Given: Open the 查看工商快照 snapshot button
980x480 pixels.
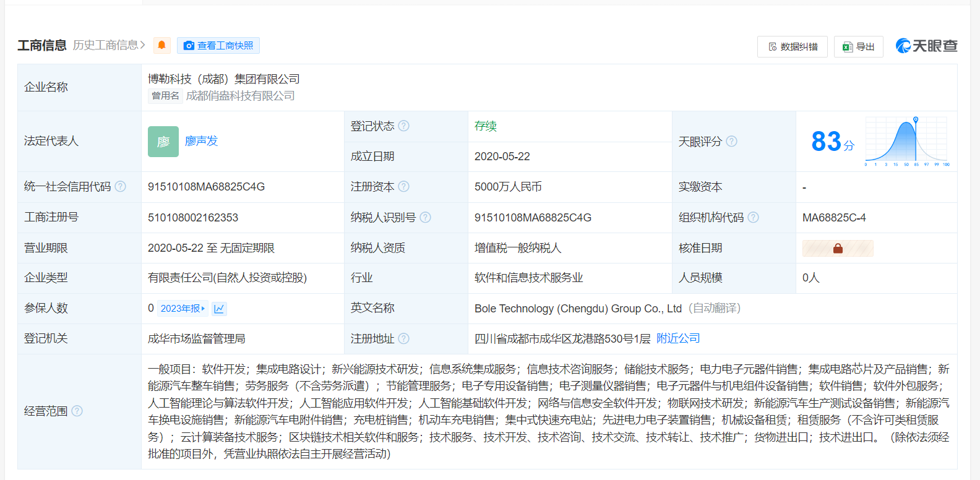Looking at the screenshot, I should pos(218,45).
